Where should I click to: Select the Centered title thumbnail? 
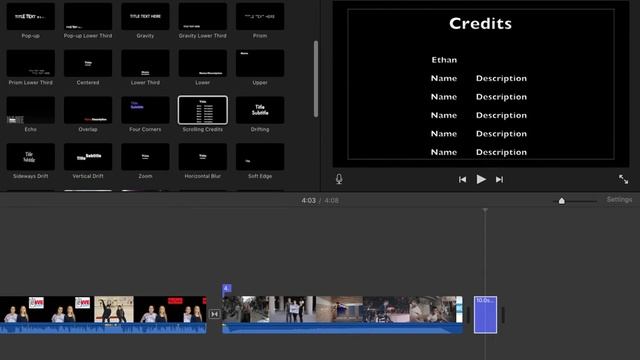point(88,63)
